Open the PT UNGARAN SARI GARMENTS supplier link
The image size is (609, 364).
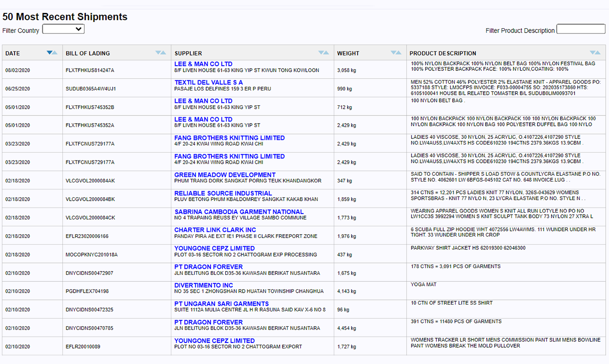(222, 304)
